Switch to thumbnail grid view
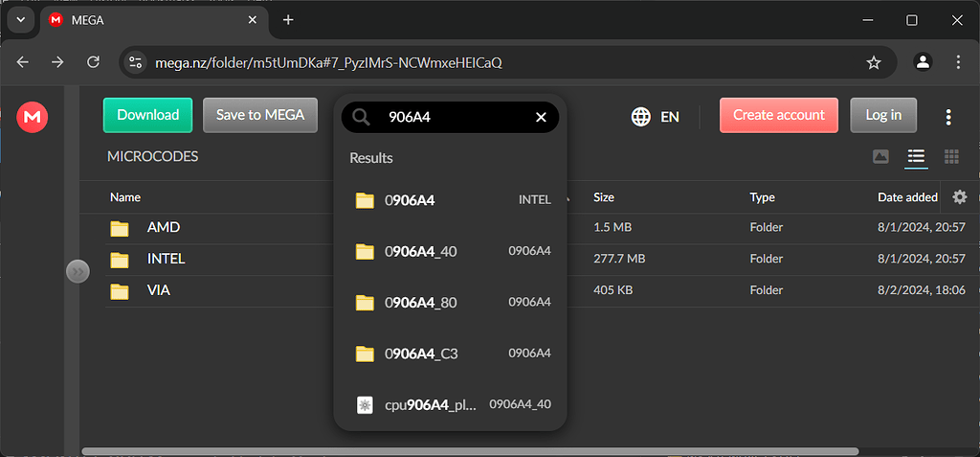The height and width of the screenshot is (457, 980). (951, 156)
